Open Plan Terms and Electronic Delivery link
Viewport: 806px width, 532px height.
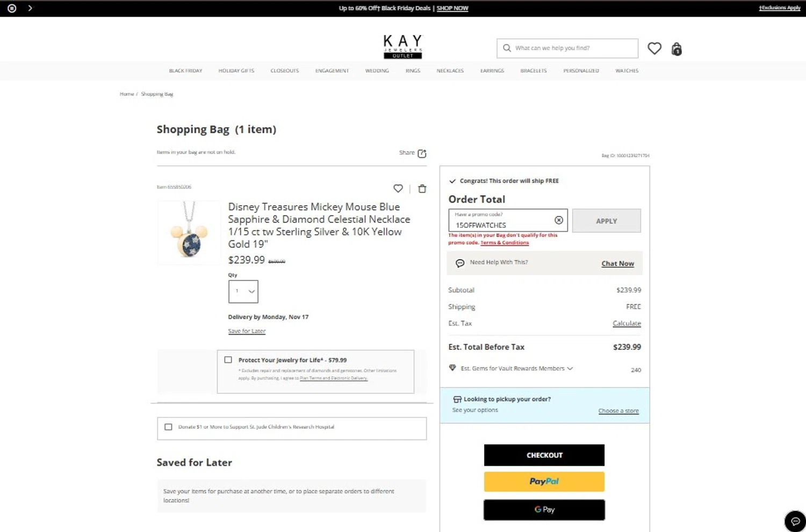334,378
